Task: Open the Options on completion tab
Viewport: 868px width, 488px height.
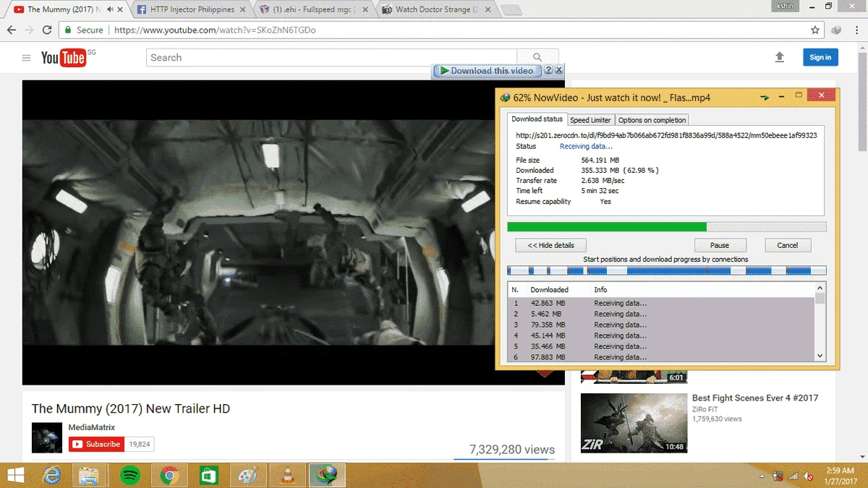Action: click(x=652, y=120)
